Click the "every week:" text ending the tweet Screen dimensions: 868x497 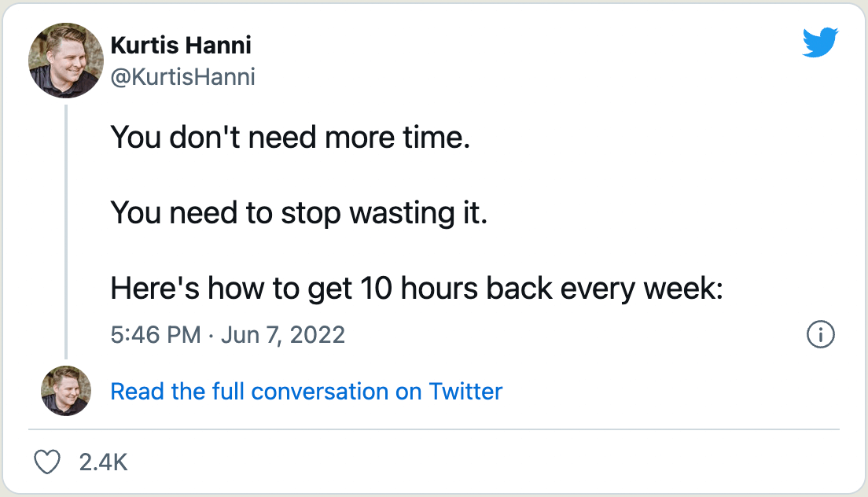(x=641, y=289)
